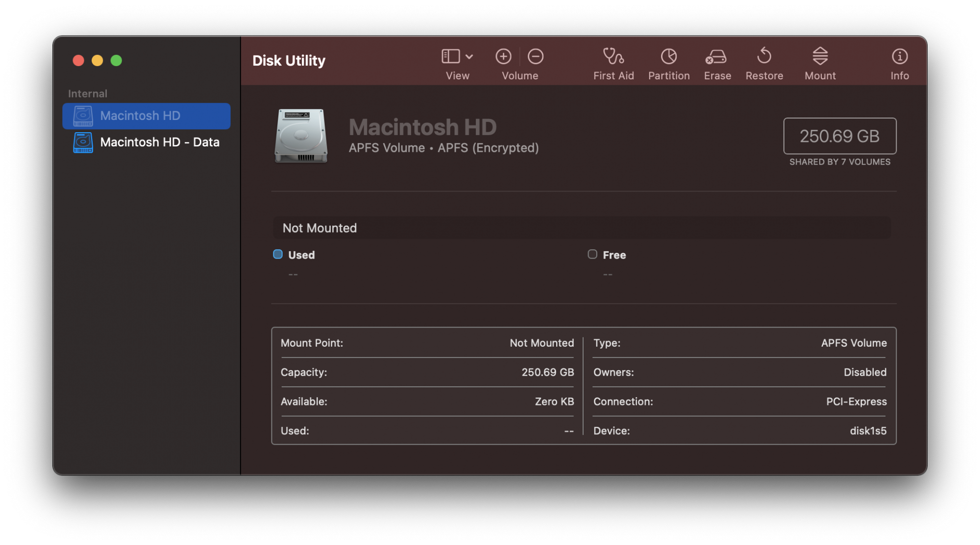Click the green zoom window button
980x545 pixels.
[116, 61]
